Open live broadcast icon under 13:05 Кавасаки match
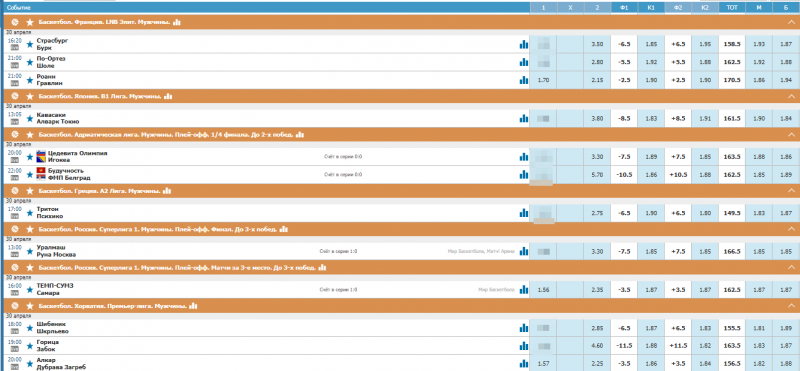This screenshot has height=371, width=800. click(x=14, y=121)
